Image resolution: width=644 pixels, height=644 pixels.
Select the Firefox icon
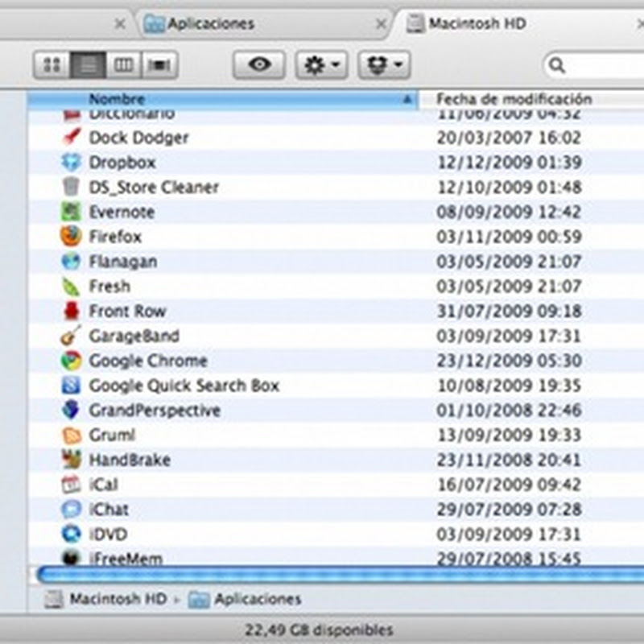(x=71, y=237)
